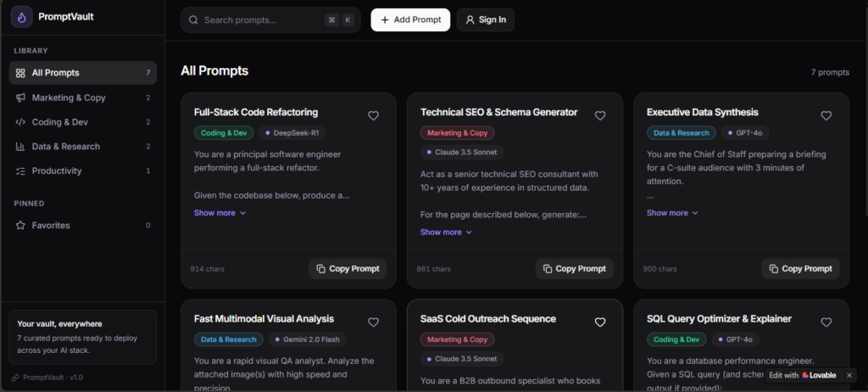Expand Show more on Technical SEO card

[x=446, y=232]
